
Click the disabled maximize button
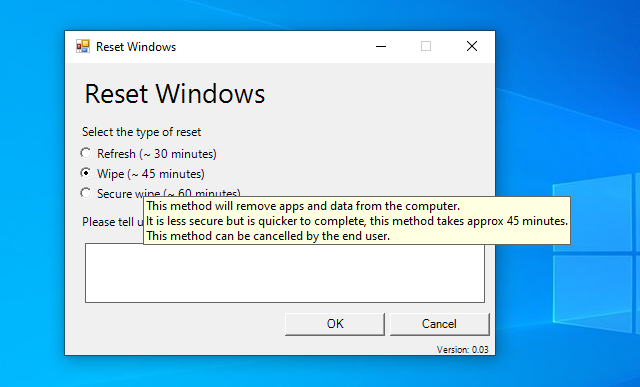pos(426,47)
